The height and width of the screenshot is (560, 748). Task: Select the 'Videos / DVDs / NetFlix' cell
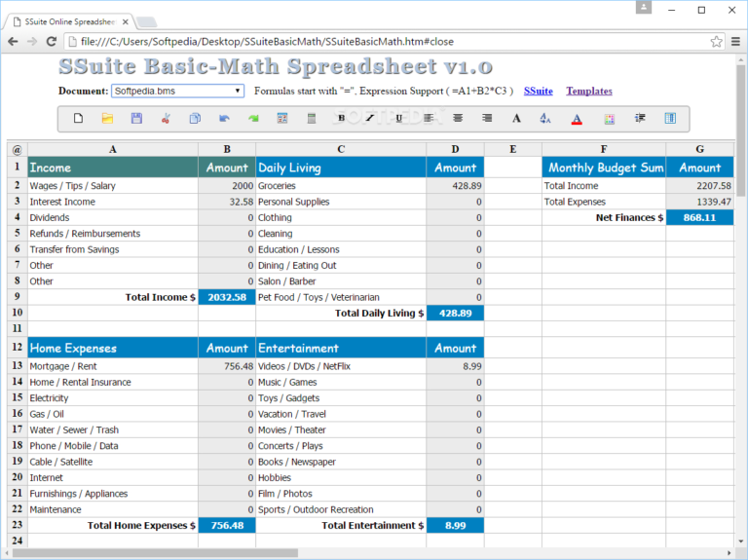(341, 366)
